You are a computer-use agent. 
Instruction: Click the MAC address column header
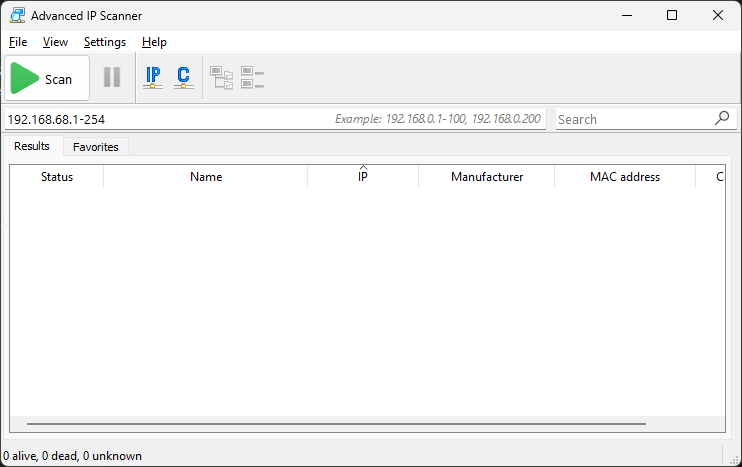(625, 177)
